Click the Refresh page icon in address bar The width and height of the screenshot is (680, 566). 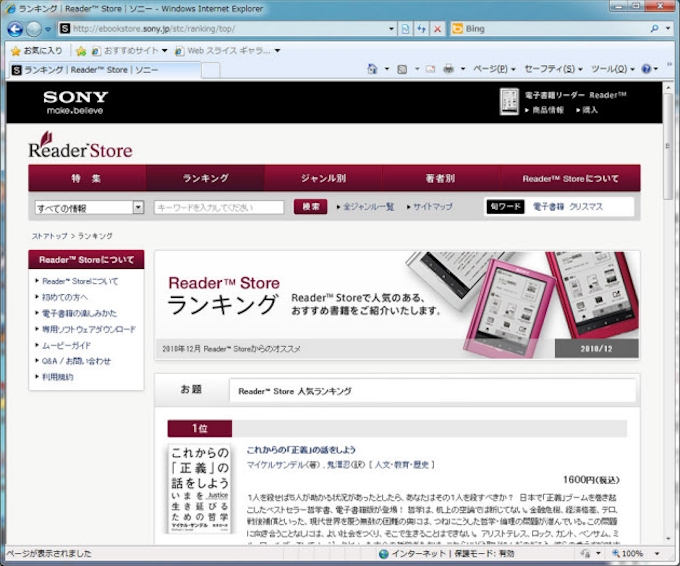pos(421,29)
